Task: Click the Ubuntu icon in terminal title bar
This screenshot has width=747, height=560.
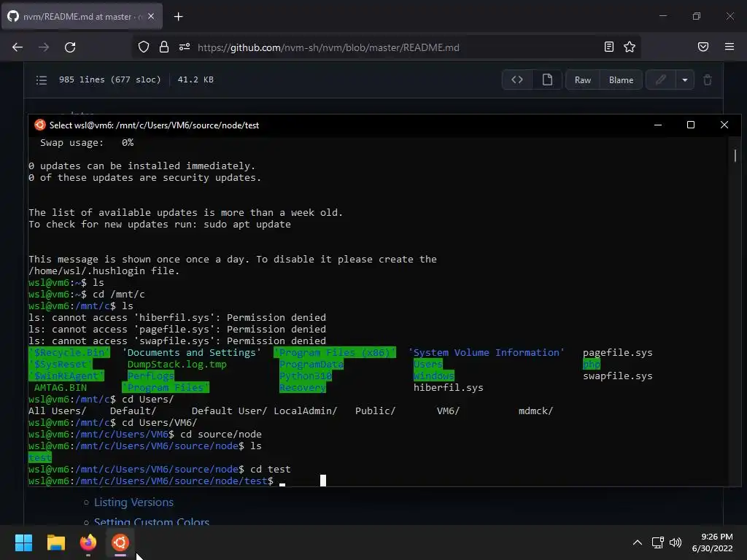Action: point(40,125)
